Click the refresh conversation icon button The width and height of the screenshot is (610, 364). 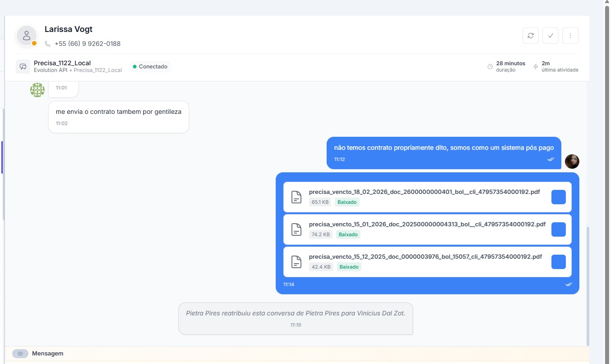tap(530, 36)
